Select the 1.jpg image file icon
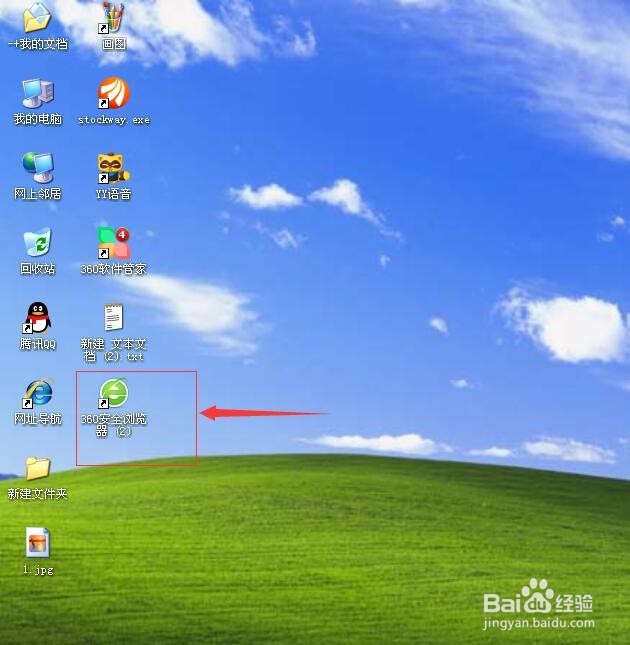The height and width of the screenshot is (645, 630). tap(37, 542)
